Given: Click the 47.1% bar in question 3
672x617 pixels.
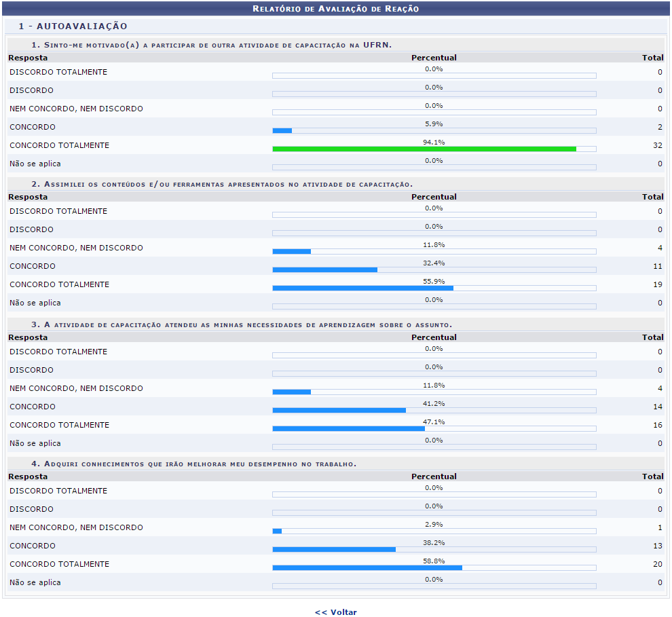Looking at the screenshot, I should pos(348,428).
